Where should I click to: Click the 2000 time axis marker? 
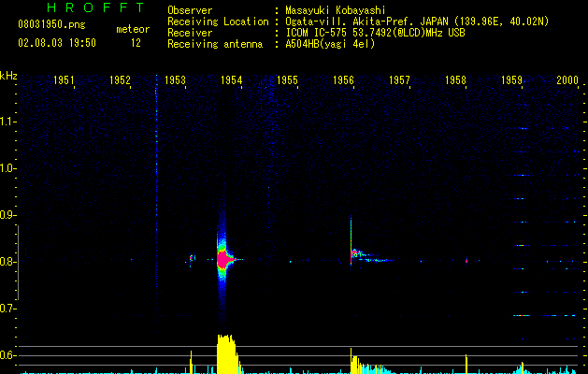point(567,79)
